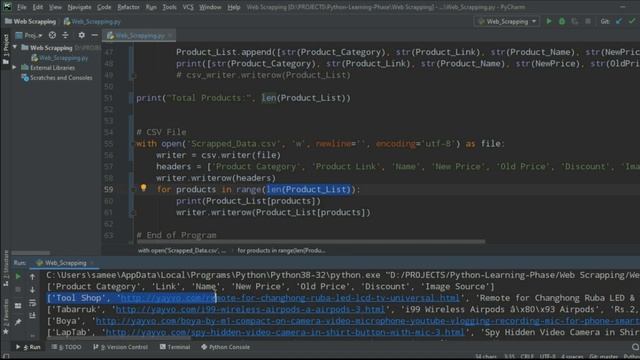Click the down arrow in Run panel
Image resolution: width=640 pixels, height=360 pixels.
click(33, 290)
